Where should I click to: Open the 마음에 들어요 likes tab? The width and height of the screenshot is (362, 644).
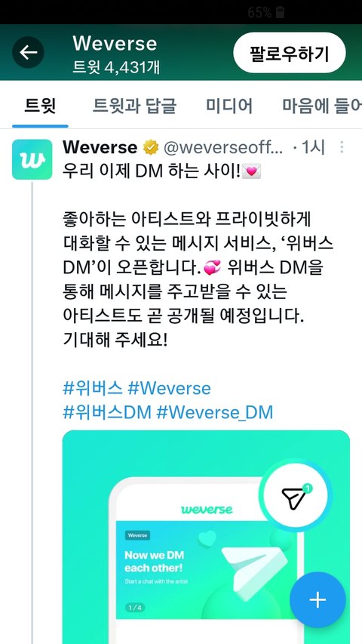(x=322, y=106)
